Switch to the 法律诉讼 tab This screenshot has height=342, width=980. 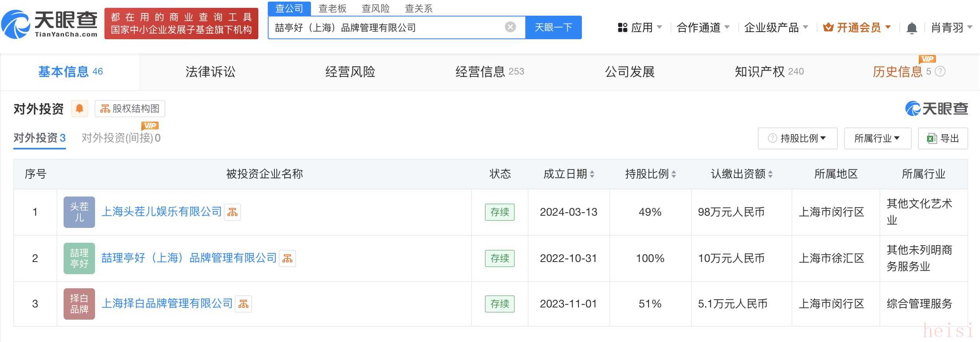click(210, 72)
